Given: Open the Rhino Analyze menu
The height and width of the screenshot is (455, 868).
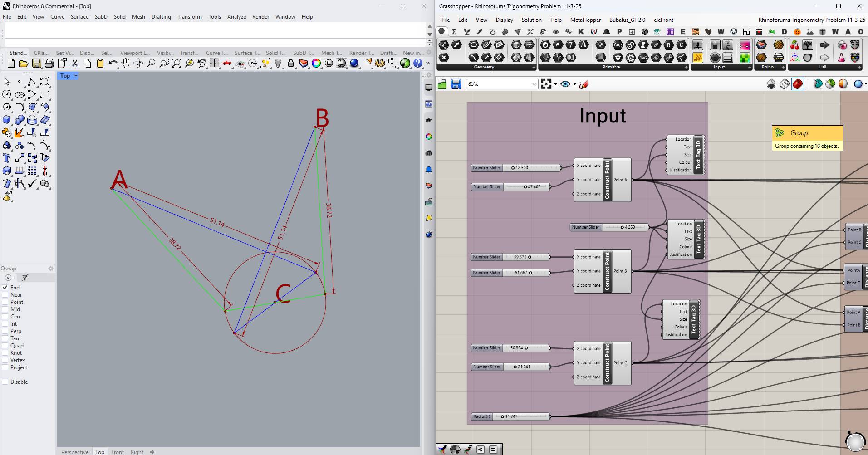Looking at the screenshot, I should point(236,17).
